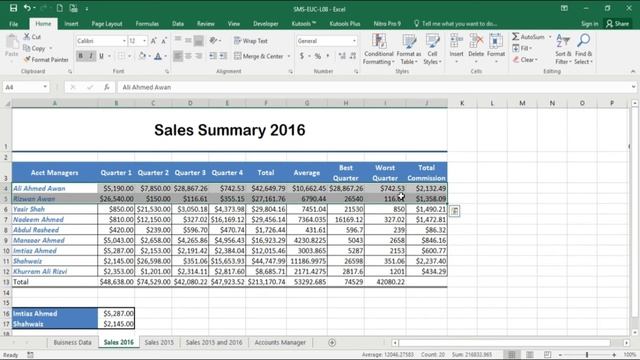640x360 pixels.
Task: Open the Accounts Manager sheet tab
Action: [280, 342]
